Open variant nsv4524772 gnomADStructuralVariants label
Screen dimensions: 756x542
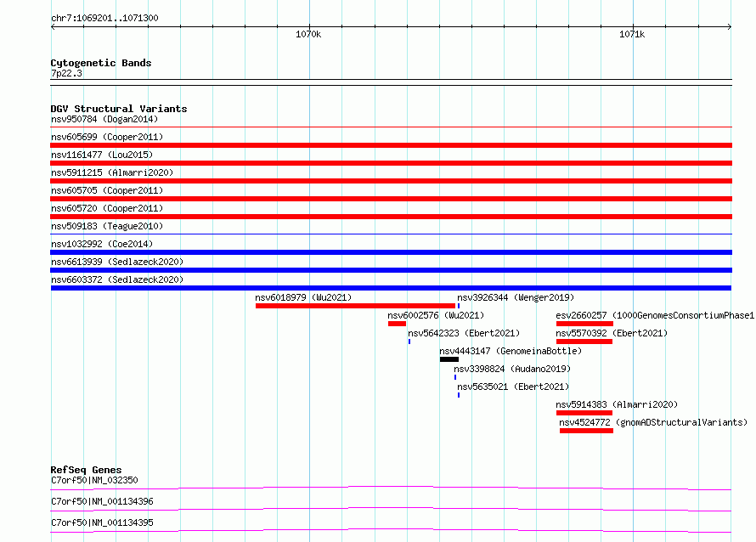click(x=653, y=422)
